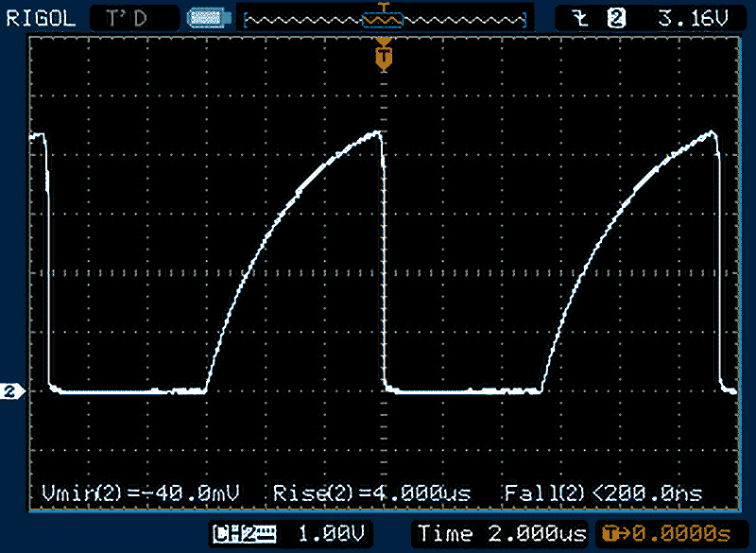Select the Vmin(2) measurement readout
The image size is (756, 553).
(x=141, y=493)
